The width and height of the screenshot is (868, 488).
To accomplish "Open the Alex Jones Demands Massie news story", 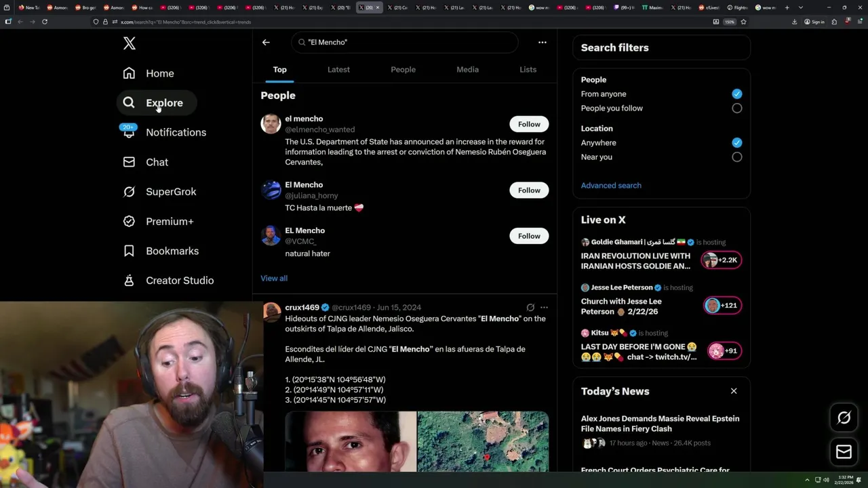I will [660, 424].
